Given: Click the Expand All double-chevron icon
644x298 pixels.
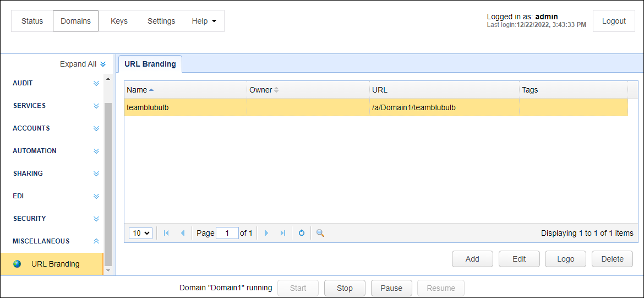Looking at the screenshot, I should click(x=103, y=64).
